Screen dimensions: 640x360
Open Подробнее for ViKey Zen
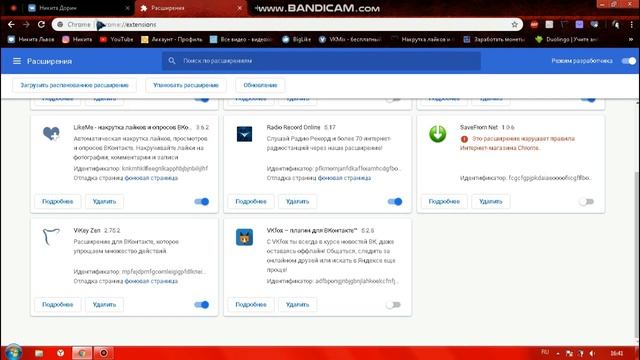(x=58, y=304)
